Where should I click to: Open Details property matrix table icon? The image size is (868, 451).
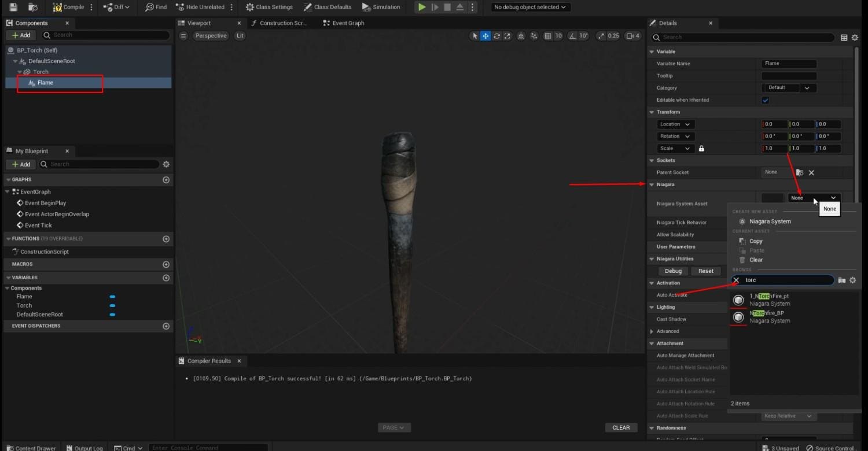point(844,37)
